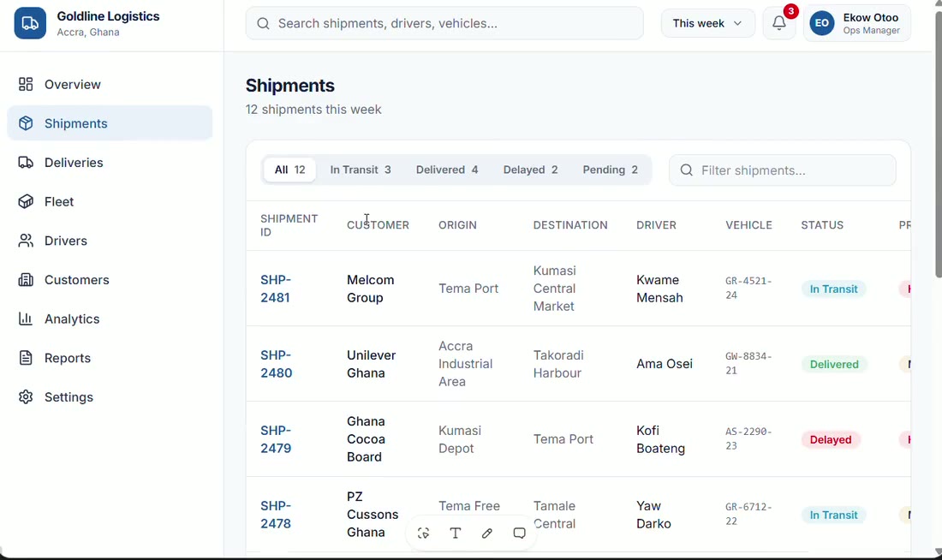Select the comment bubble tool in floating toolbar
942x560 pixels.
click(520, 533)
